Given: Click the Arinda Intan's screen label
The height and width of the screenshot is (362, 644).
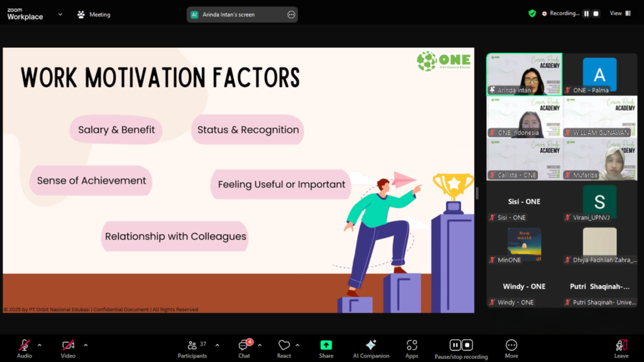Looking at the screenshot, I should [x=228, y=15].
